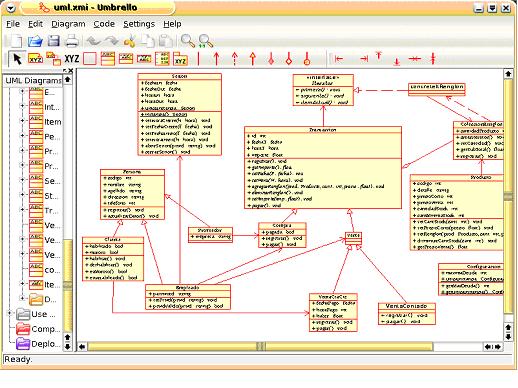Select the 'co...' class in tree

45,269
